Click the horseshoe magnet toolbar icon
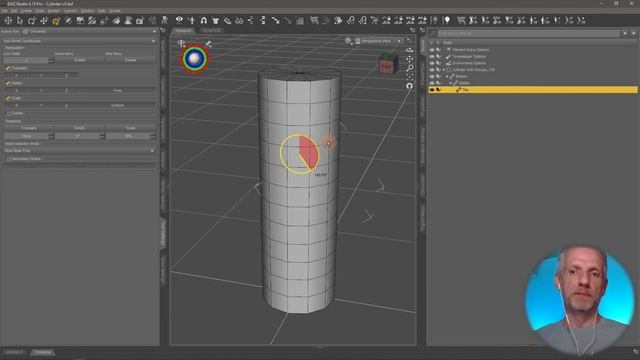This screenshot has width=640, height=360. pos(203,20)
